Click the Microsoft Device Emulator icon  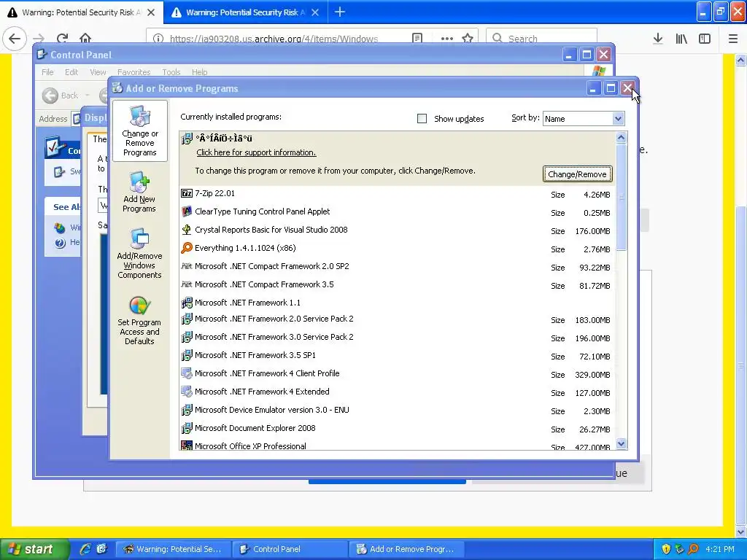coord(187,410)
